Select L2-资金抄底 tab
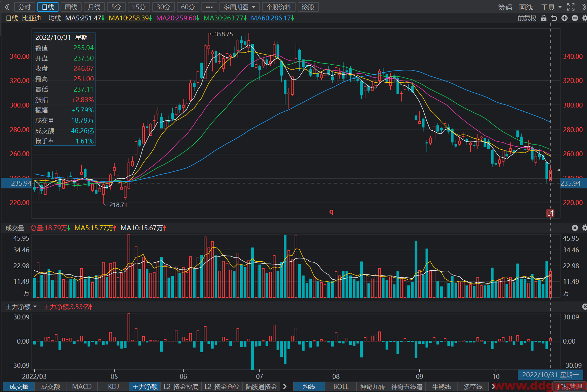Image resolution: width=587 pixels, height=392 pixels. coord(181,386)
